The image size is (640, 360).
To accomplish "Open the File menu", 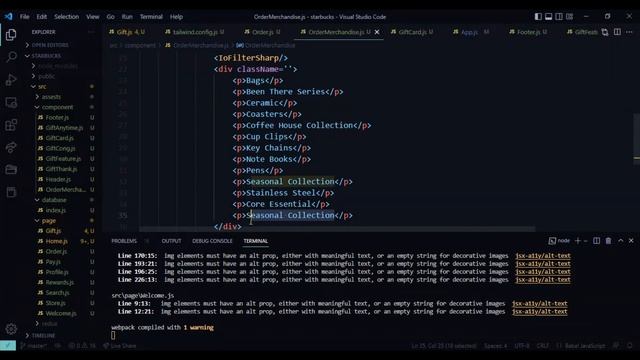I will pyautogui.click(x=24, y=17).
